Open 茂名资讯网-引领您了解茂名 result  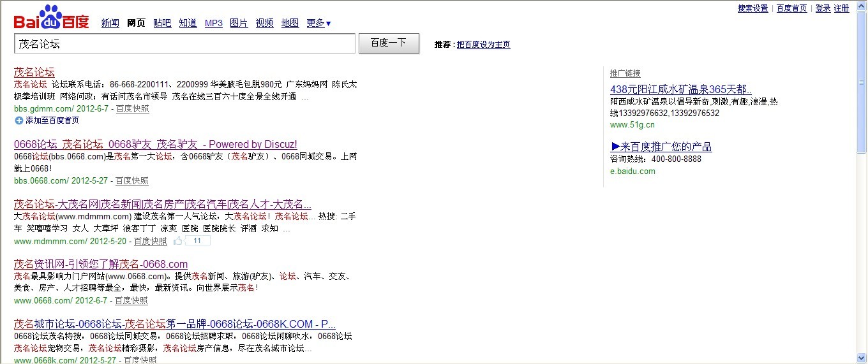coord(101,264)
